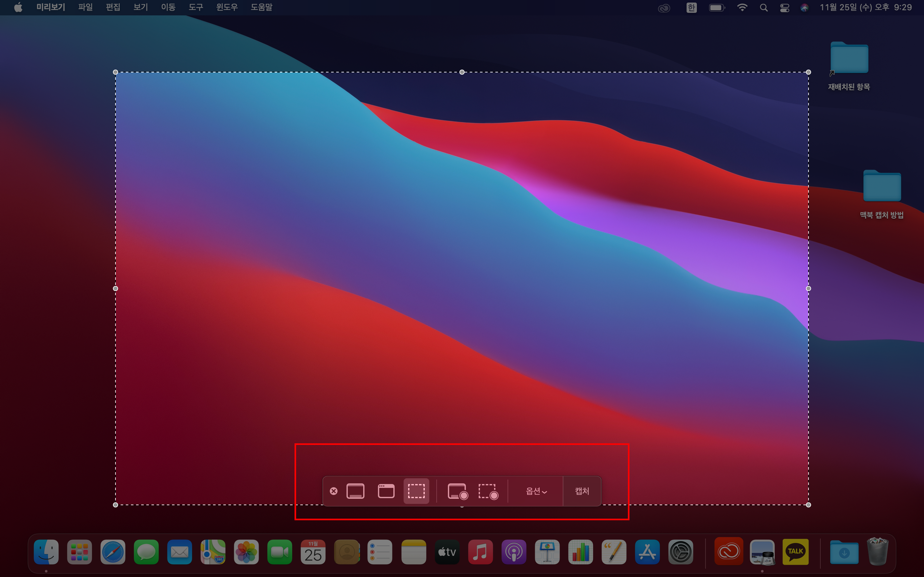This screenshot has height=577, width=924.
Task: Launch System Preferences from the Dock
Action: tap(680, 552)
